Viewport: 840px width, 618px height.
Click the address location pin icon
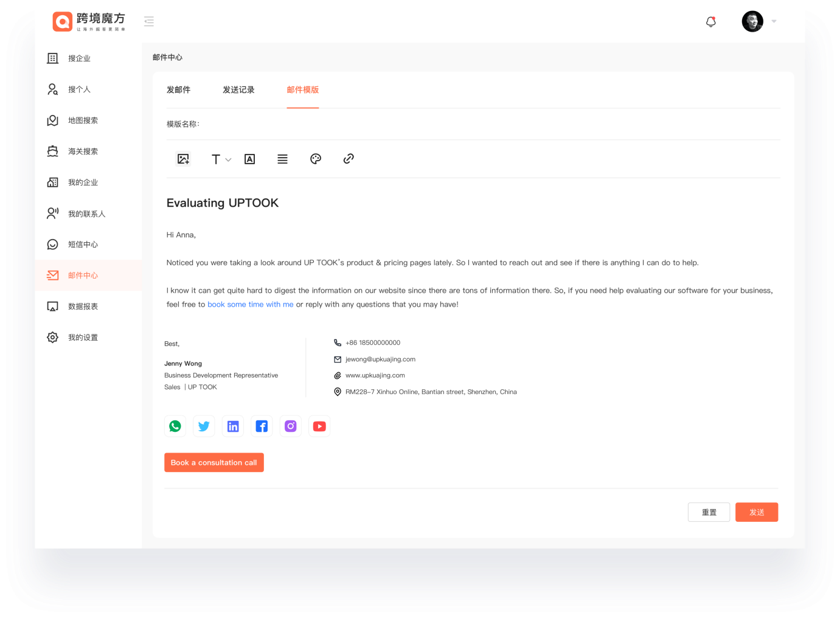(x=338, y=392)
